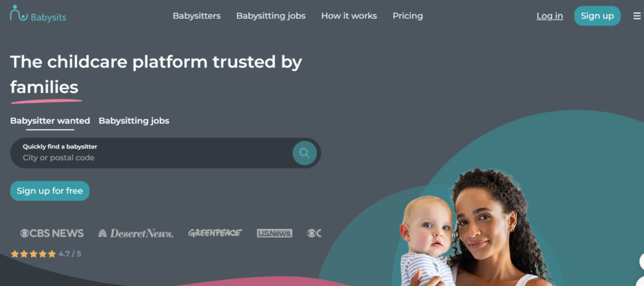The height and width of the screenshot is (286, 644).
Task: Click the mother and baby photo
Action: [477, 229]
